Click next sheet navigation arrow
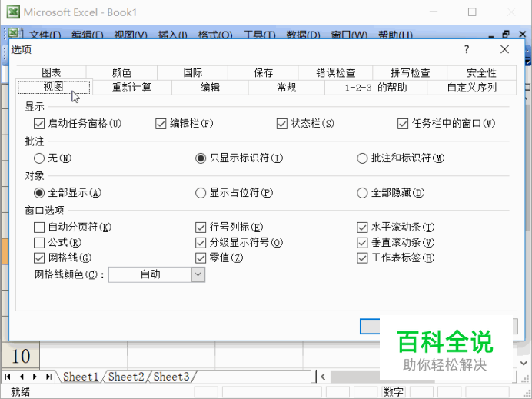Viewport: 532px width, 399px height. click(35, 377)
